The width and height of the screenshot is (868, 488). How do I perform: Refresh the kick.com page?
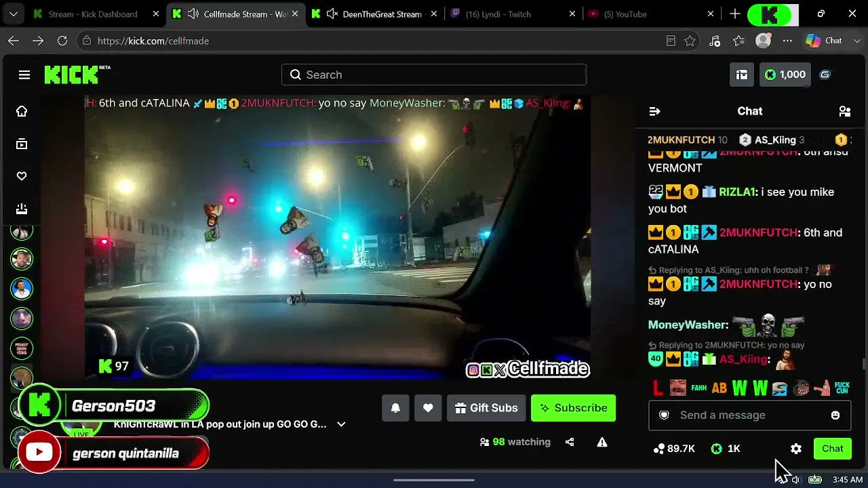tap(62, 41)
